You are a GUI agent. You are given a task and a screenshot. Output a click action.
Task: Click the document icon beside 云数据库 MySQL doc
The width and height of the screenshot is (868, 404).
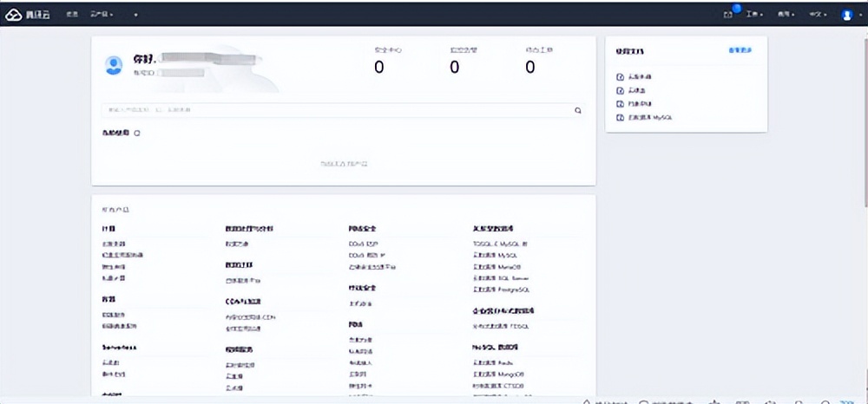620,118
